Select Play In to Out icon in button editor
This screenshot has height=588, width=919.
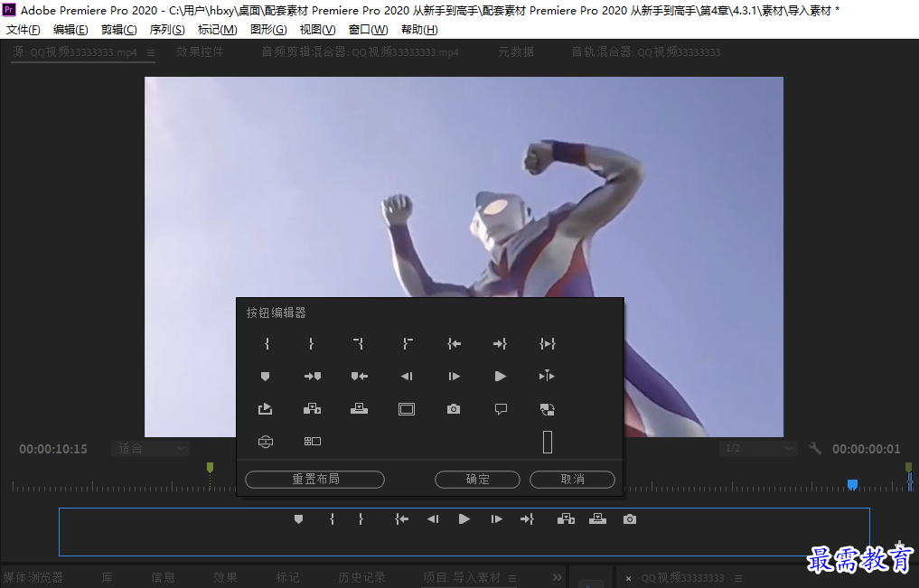pyautogui.click(x=548, y=344)
